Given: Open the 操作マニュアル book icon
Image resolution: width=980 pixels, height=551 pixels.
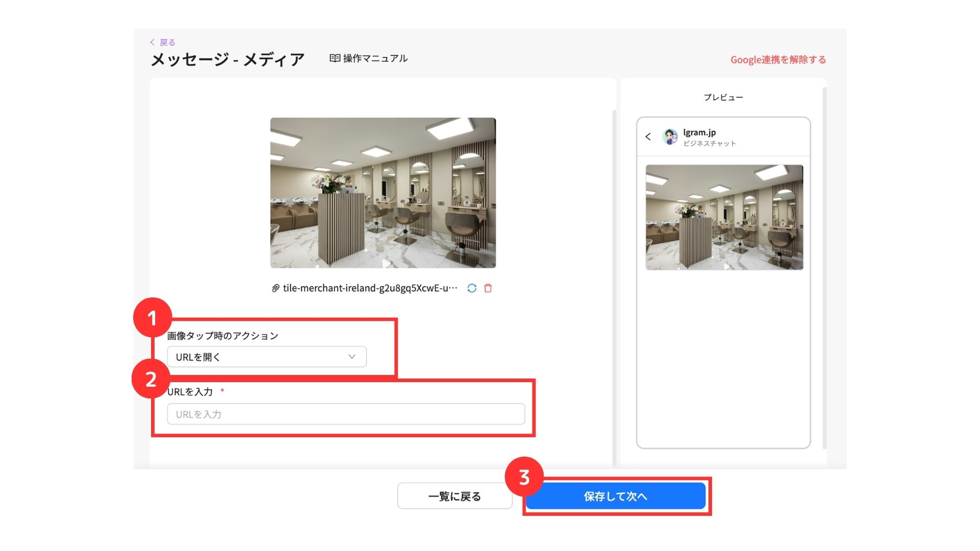Looking at the screenshot, I should (x=334, y=58).
